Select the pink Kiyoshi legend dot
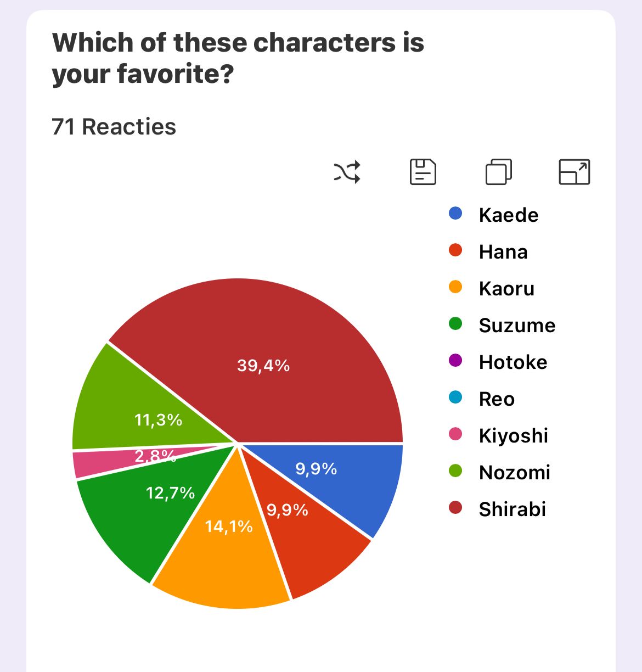The image size is (642, 672). (455, 434)
